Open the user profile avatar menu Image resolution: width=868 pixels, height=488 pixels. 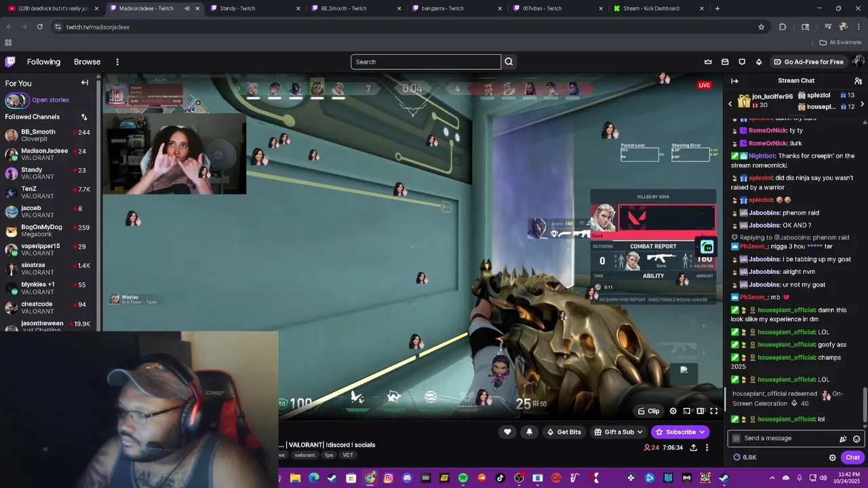coord(858,62)
